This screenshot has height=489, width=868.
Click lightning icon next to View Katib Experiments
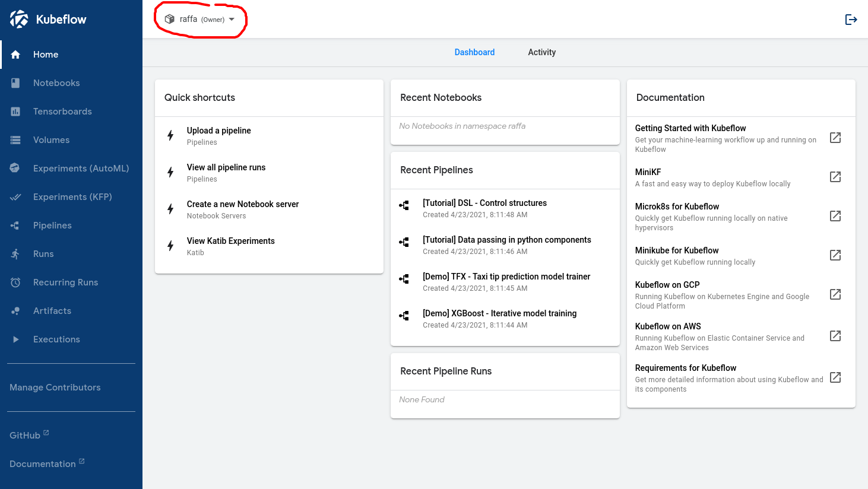point(170,246)
